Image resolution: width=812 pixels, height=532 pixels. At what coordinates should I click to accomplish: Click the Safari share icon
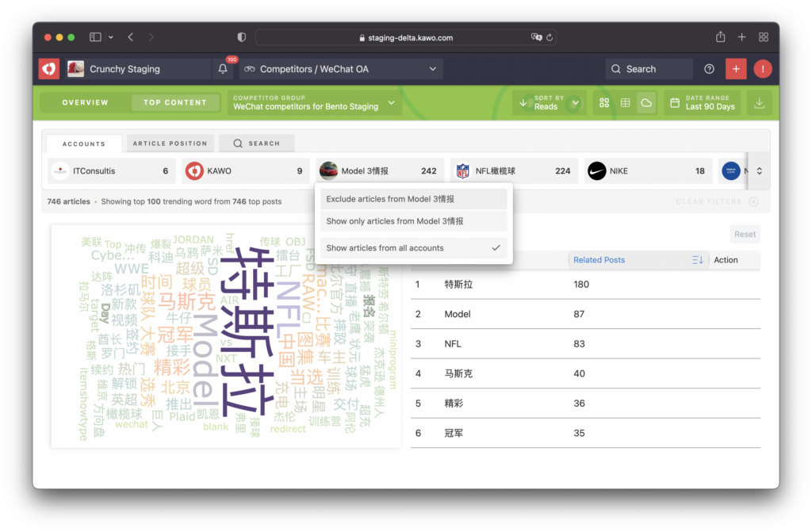point(720,37)
